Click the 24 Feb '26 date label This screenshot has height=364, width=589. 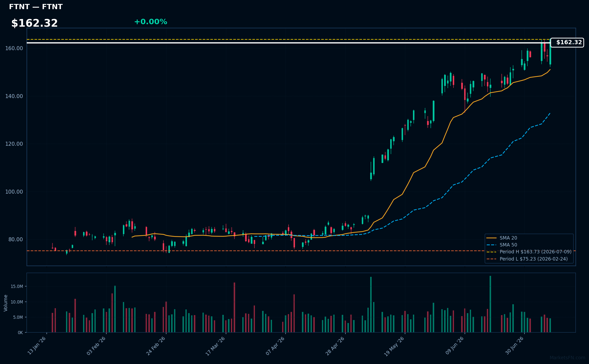pos(156,346)
